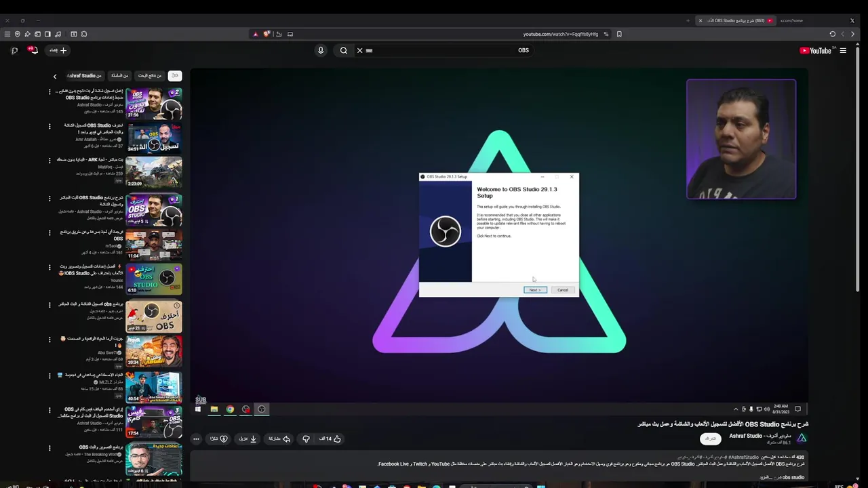
Task: Reload the page with the refresh icon
Action: (833, 34)
